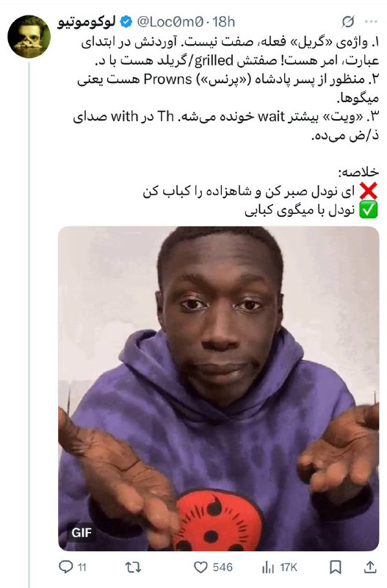
Task: Click the 546 likes count
Action: [x=223, y=567]
